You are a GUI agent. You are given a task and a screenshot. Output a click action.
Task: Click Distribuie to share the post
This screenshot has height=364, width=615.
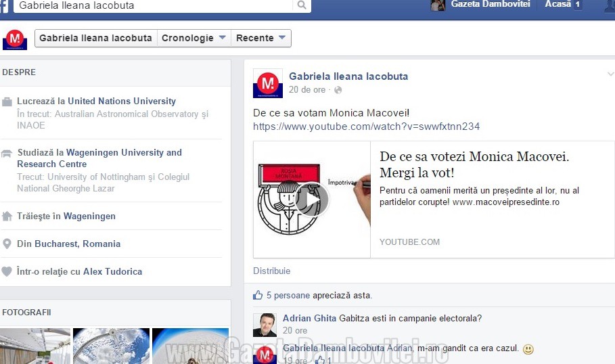point(272,271)
